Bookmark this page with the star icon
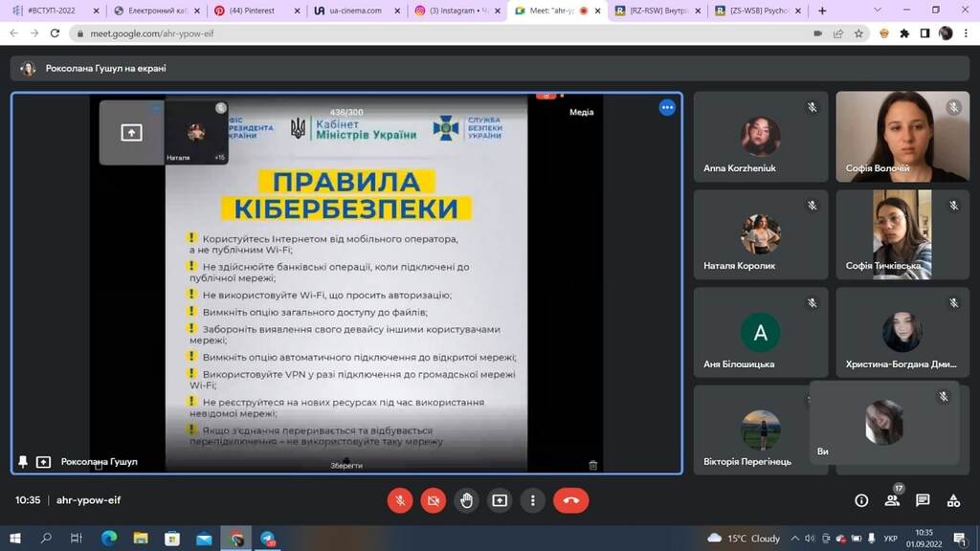 (x=859, y=33)
